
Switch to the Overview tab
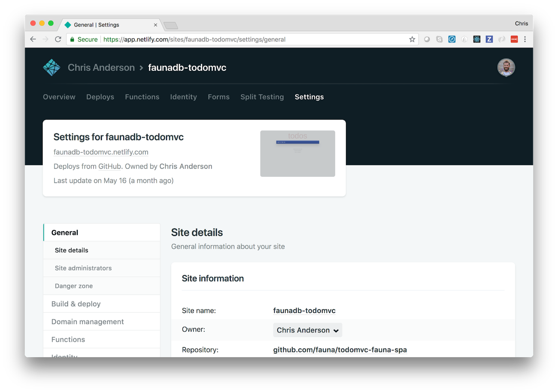(x=59, y=97)
